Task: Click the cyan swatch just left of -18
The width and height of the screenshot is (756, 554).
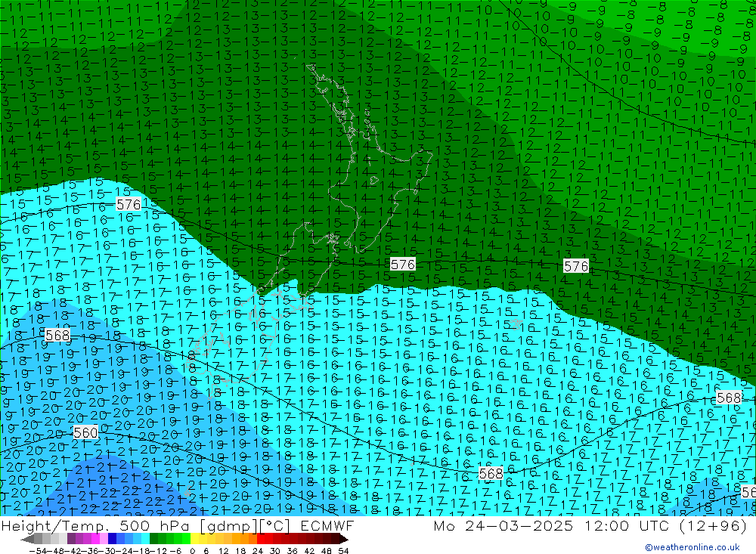Action: 145,539
